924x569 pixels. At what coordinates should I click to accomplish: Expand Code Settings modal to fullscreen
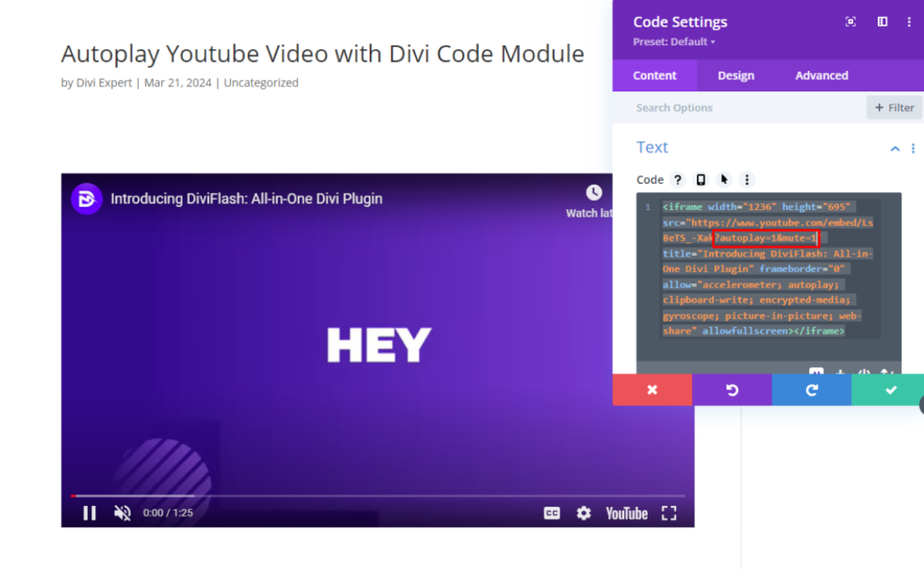click(850, 22)
